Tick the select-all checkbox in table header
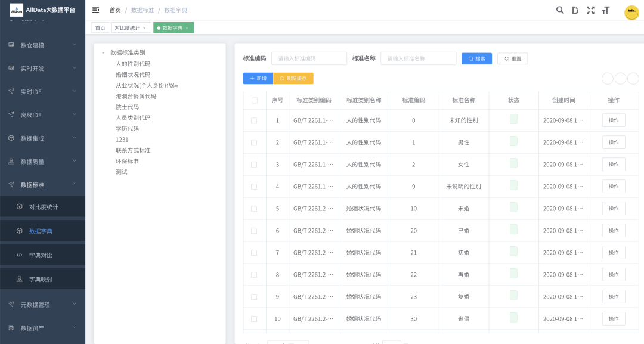This screenshot has width=644, height=344. tap(255, 100)
